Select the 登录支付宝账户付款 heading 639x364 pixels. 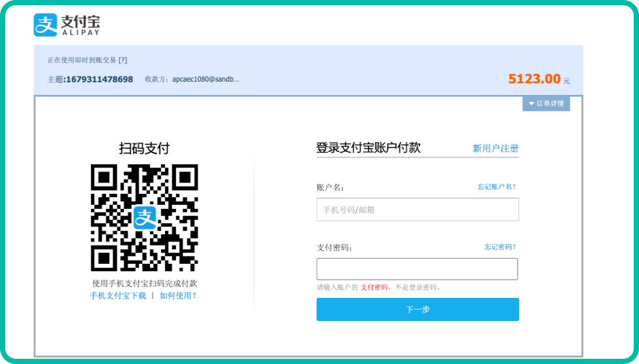tap(368, 148)
